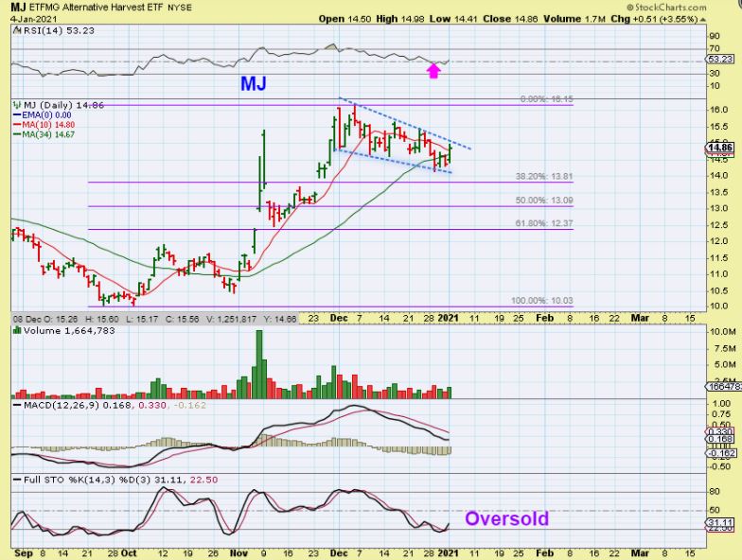The width and height of the screenshot is (742, 560).
Task: Click the 10.0M volume axis label
Action: point(722,331)
